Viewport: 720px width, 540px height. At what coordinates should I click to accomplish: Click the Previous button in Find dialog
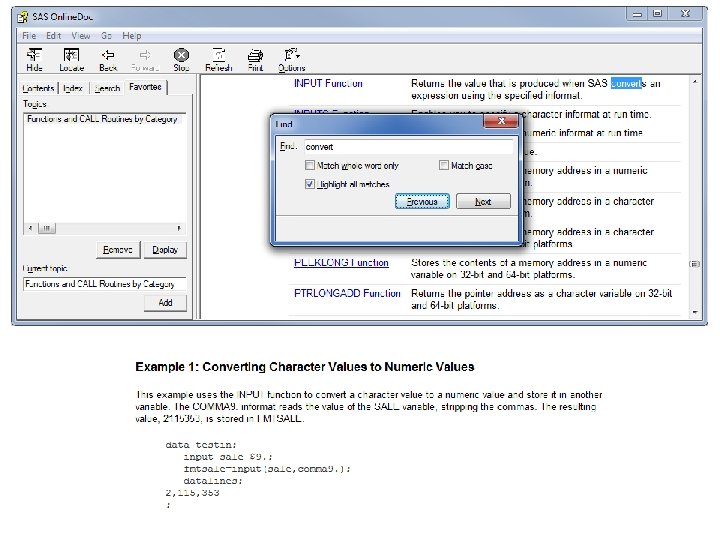pos(422,201)
